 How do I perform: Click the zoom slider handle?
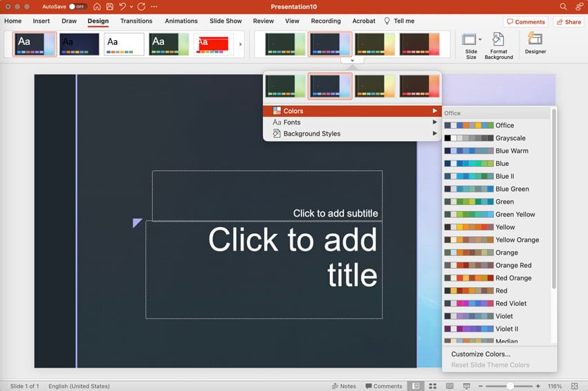coord(509,385)
